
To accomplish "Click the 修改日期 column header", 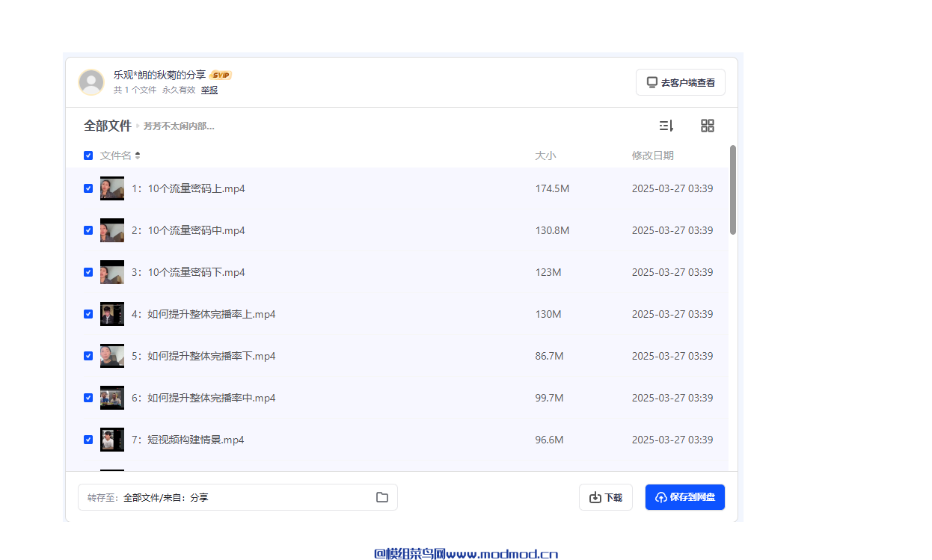I will [653, 156].
